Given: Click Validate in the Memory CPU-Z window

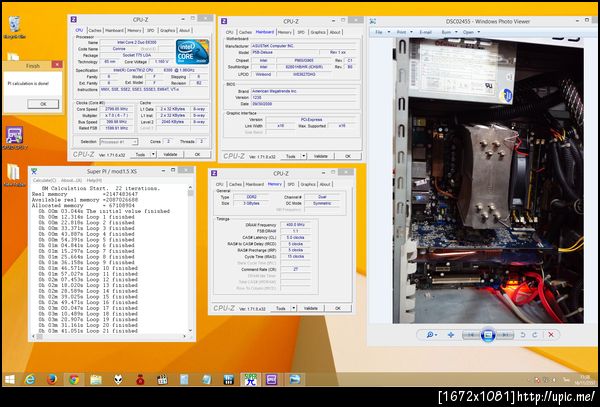Looking at the screenshot, I should click(310, 308).
